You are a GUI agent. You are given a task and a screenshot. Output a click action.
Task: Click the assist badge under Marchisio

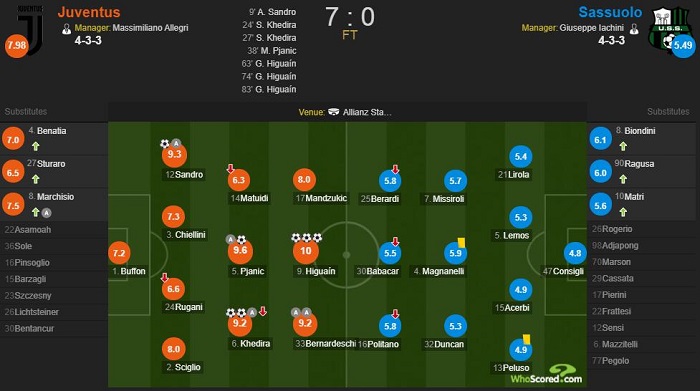46,213
